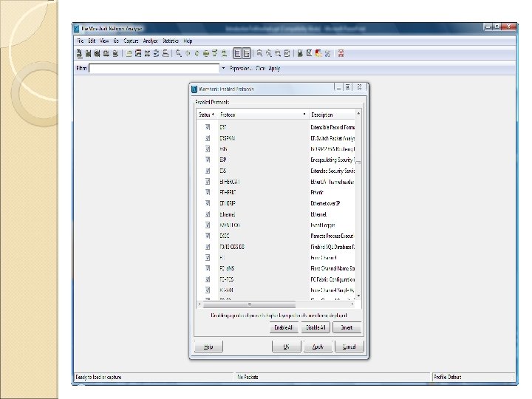This screenshot has height=399, width=532.
Task: Click the Start new capture icon
Action: click(x=98, y=54)
